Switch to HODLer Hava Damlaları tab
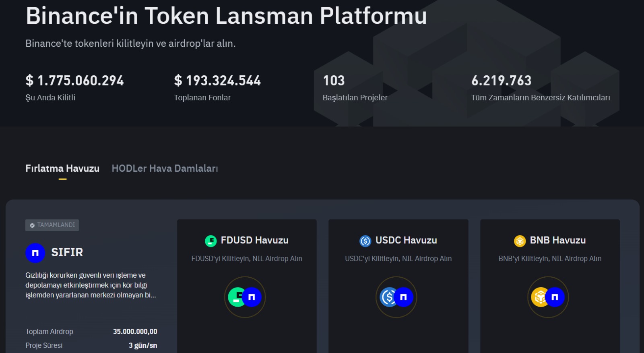Screen dimensions: 644x353 pyautogui.click(x=165, y=168)
